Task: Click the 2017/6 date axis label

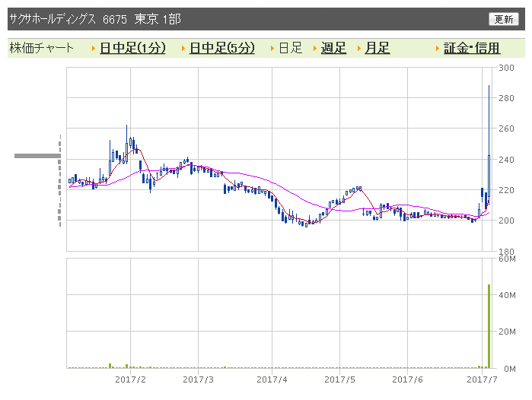Action: tap(407, 379)
